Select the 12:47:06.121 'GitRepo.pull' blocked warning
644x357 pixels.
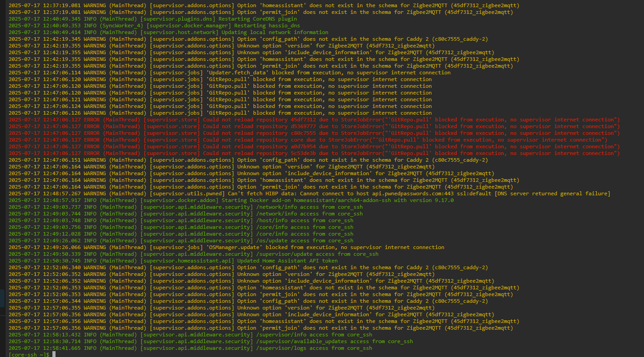tap(220, 99)
